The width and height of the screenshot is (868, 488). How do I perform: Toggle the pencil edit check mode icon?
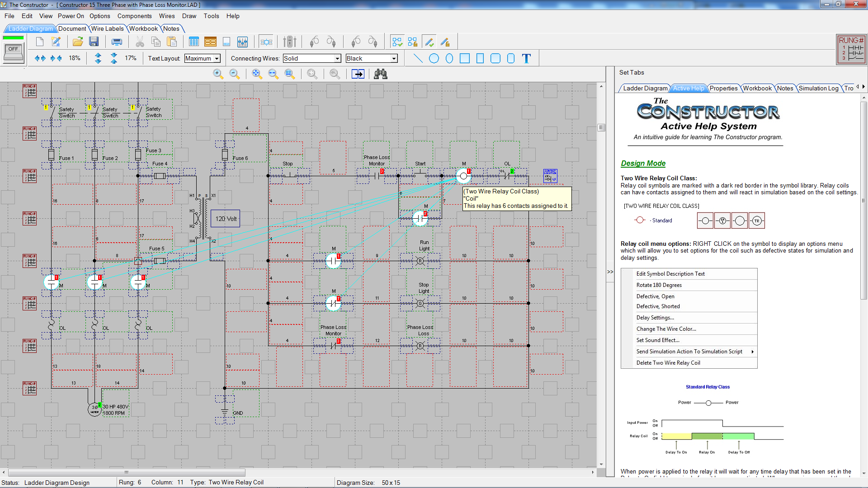429,42
